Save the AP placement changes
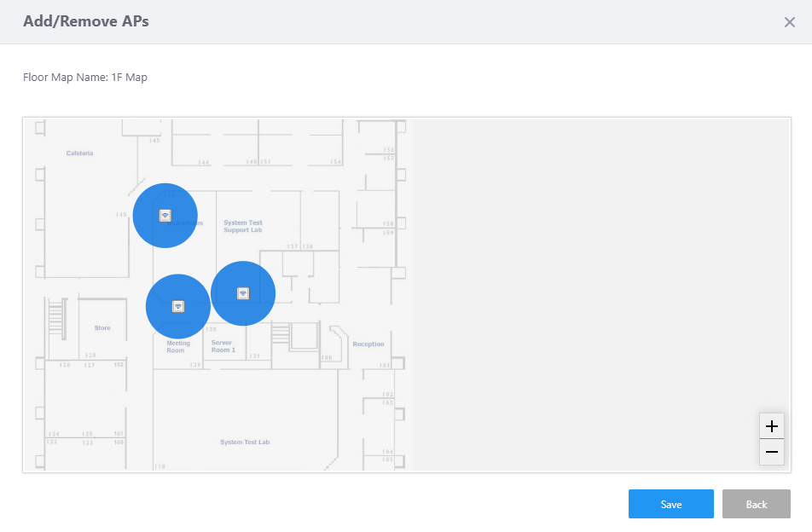Screen dimensions: 812x532 pos(671,504)
